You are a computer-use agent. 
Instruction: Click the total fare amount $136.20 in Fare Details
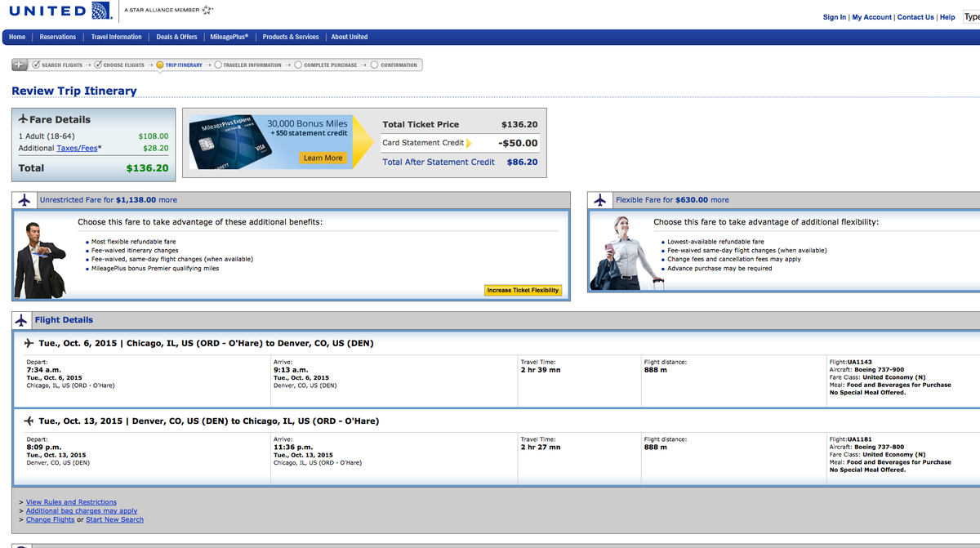tap(147, 168)
